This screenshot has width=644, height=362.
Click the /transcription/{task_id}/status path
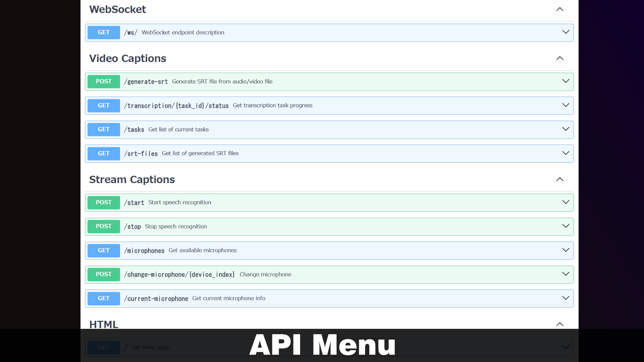(176, 106)
